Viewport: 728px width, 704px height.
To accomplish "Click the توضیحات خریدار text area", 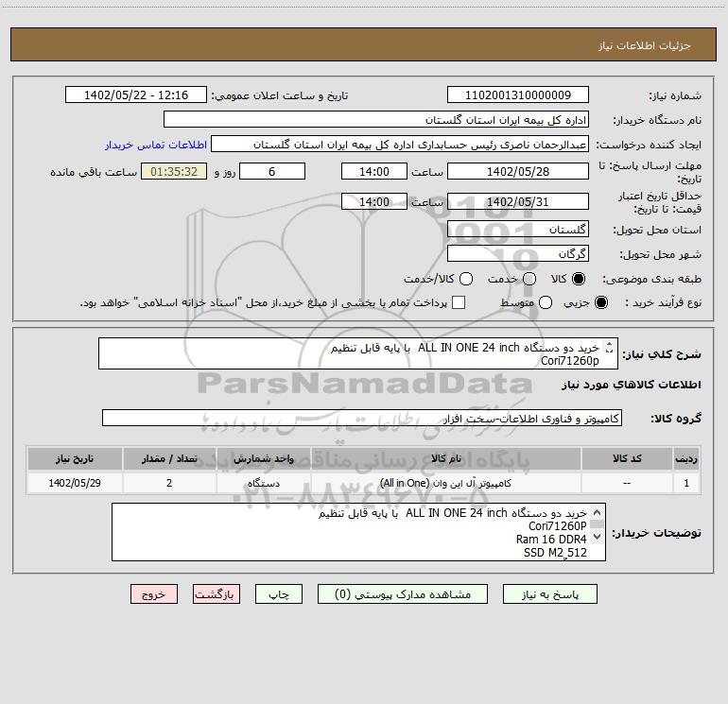I will (x=358, y=532).
